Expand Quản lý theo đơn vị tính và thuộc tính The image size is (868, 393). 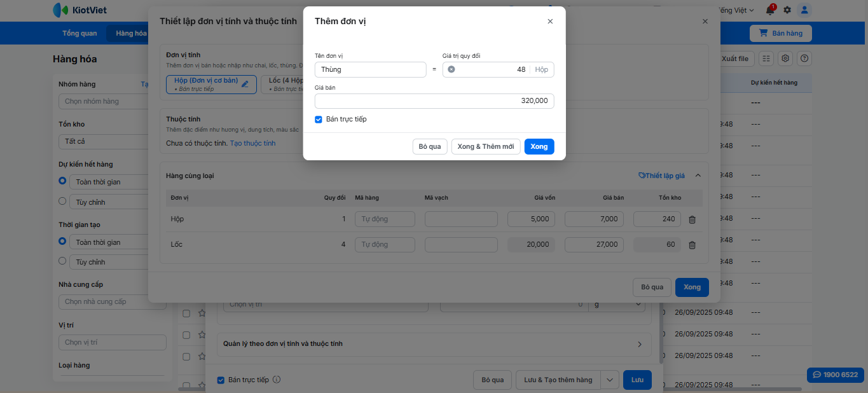(639, 344)
